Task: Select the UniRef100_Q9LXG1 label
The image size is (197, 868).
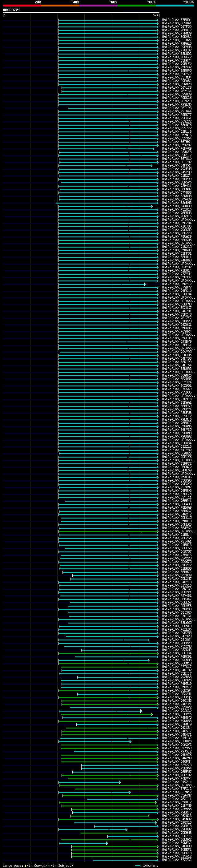Action: 176,118
